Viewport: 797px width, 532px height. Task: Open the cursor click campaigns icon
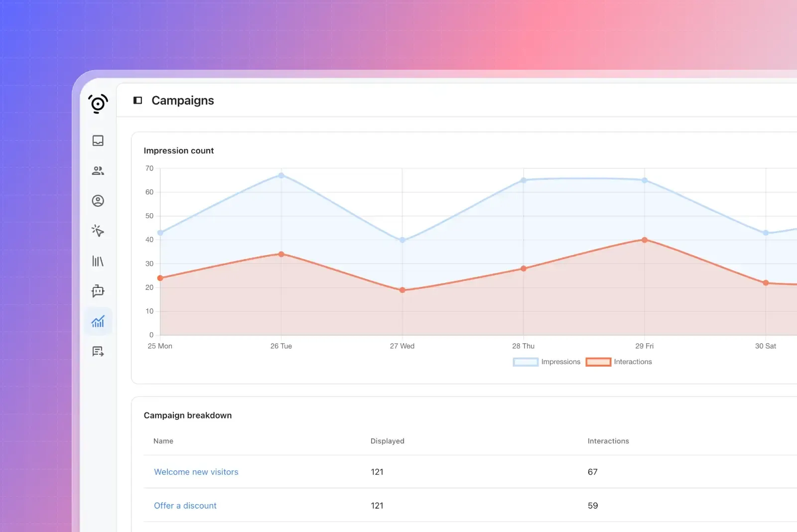tap(98, 231)
